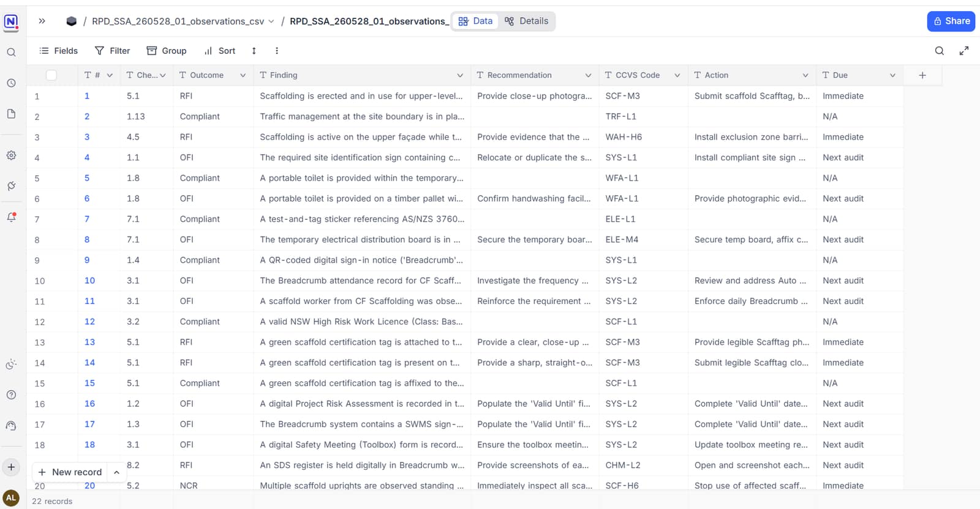Open the Filter menu

click(112, 51)
